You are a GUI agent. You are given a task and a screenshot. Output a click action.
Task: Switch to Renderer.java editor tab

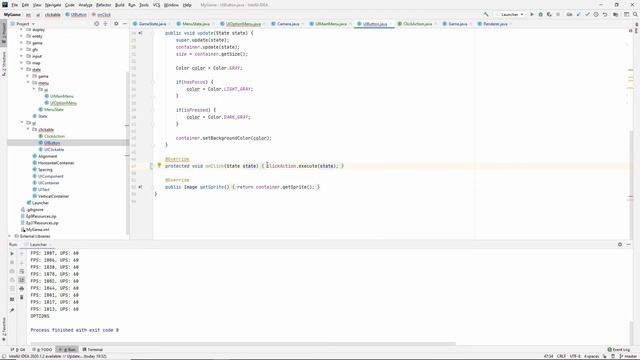[x=495, y=24]
